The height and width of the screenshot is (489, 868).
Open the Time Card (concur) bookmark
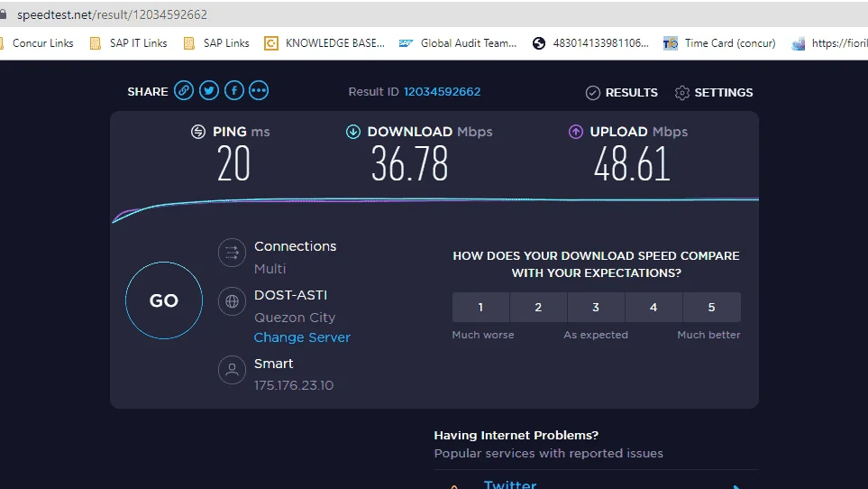coord(719,43)
